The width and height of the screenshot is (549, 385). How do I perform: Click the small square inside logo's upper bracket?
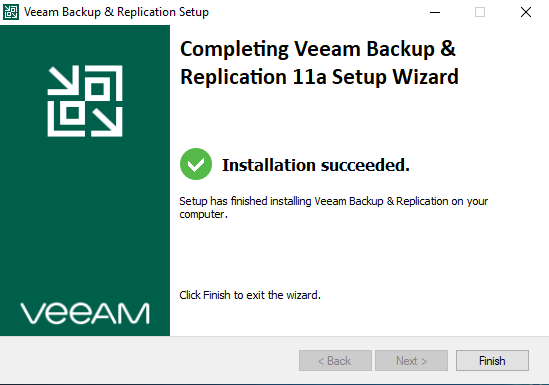click(97, 89)
